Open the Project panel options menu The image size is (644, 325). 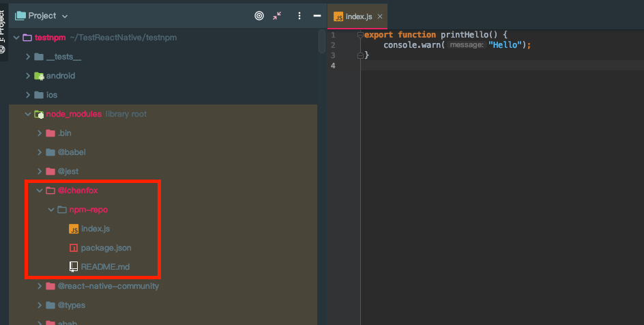pyautogui.click(x=299, y=16)
